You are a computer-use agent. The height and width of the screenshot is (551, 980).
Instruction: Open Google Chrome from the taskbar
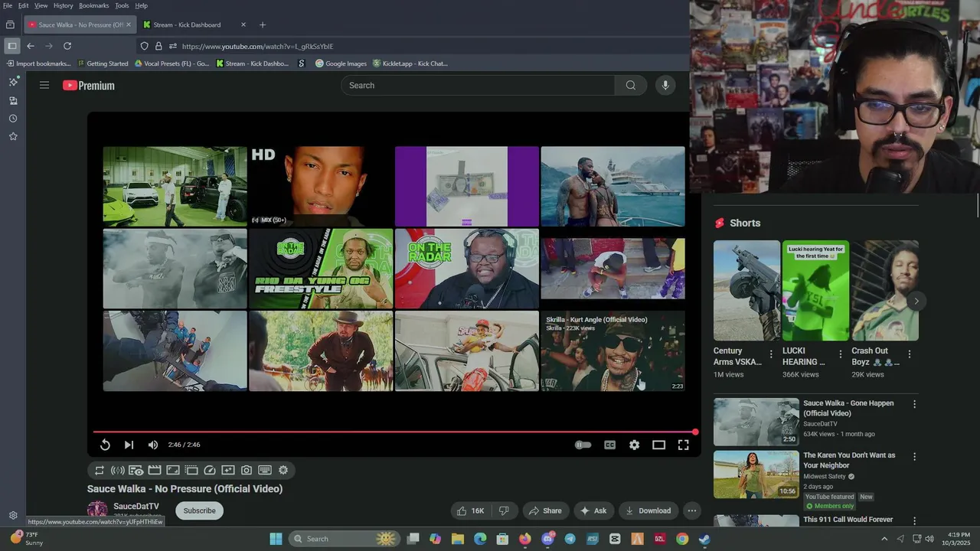pos(682,539)
